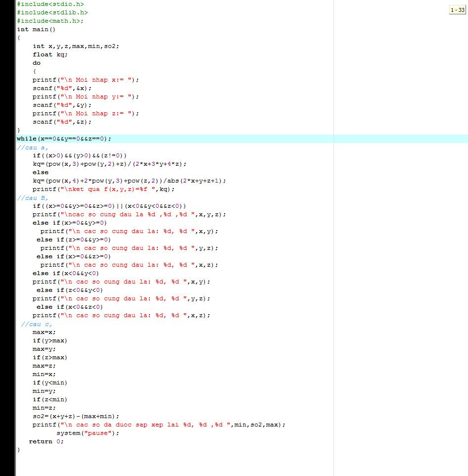Click the 'min=y;' assignment
The height and width of the screenshot is (476, 468).
[45, 391]
